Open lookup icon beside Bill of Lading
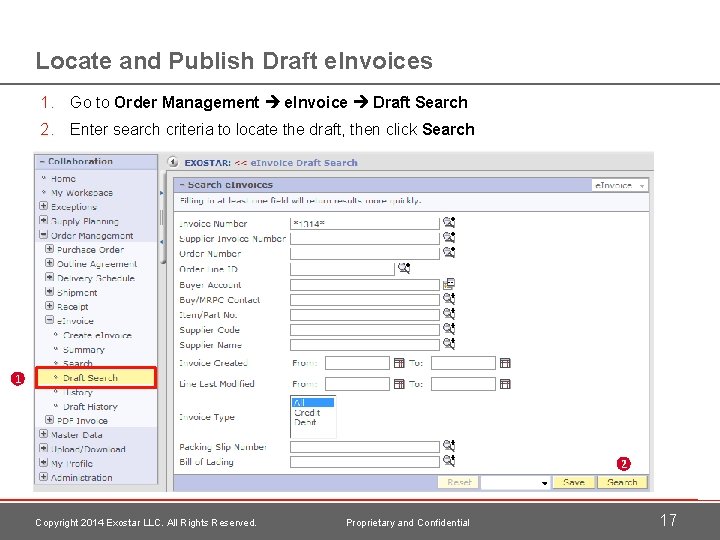 (449, 461)
